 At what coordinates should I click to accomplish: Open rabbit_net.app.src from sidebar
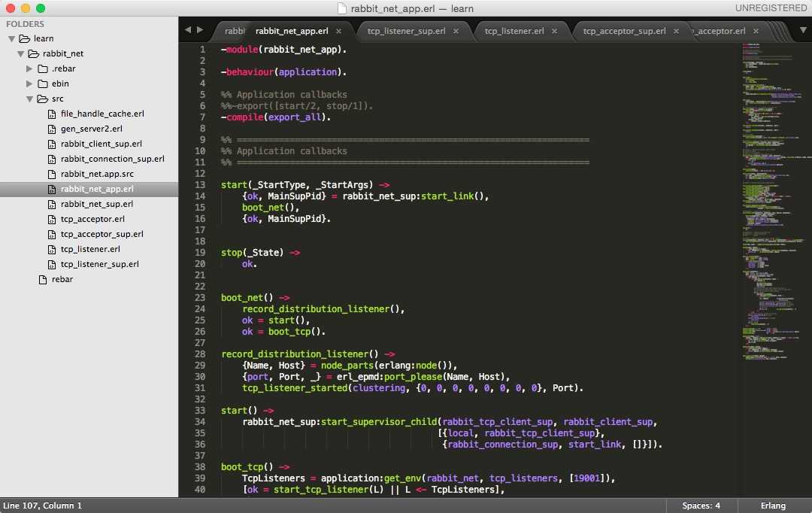coord(97,174)
